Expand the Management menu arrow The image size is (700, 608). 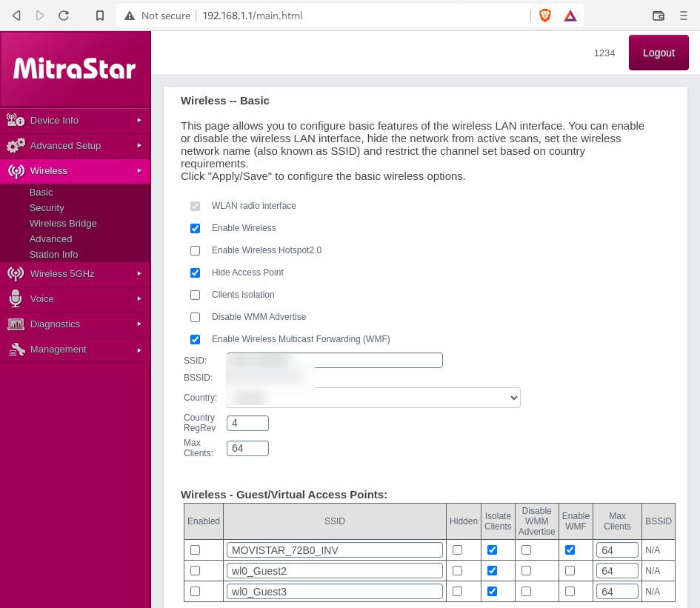coord(139,350)
